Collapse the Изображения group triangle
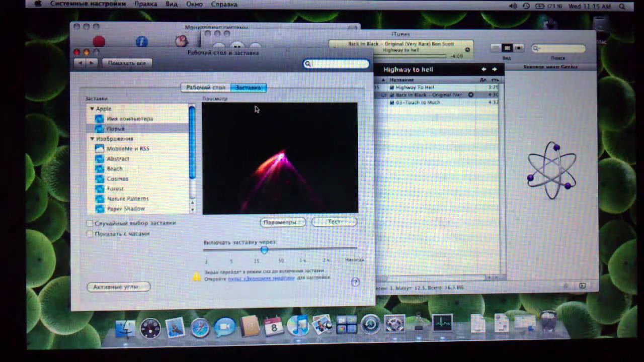The width and height of the screenshot is (644, 362). pos(92,139)
